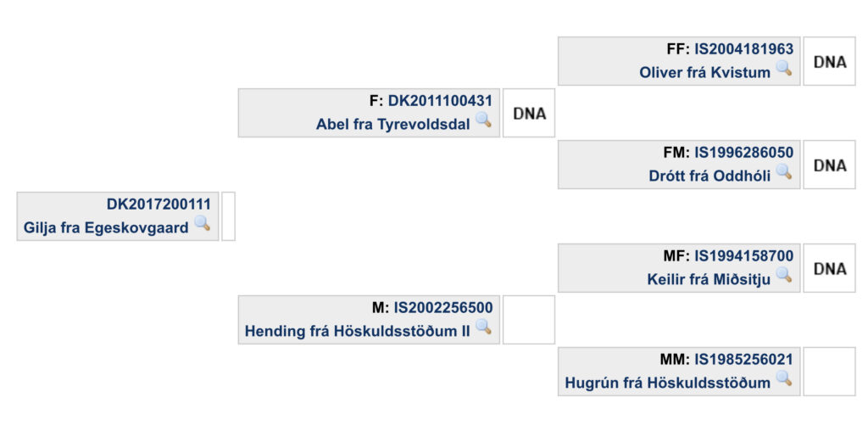The image size is (868, 431).
Task: Click magnifier icon beside Drótt frá Oddhóli
Action: 783,172
